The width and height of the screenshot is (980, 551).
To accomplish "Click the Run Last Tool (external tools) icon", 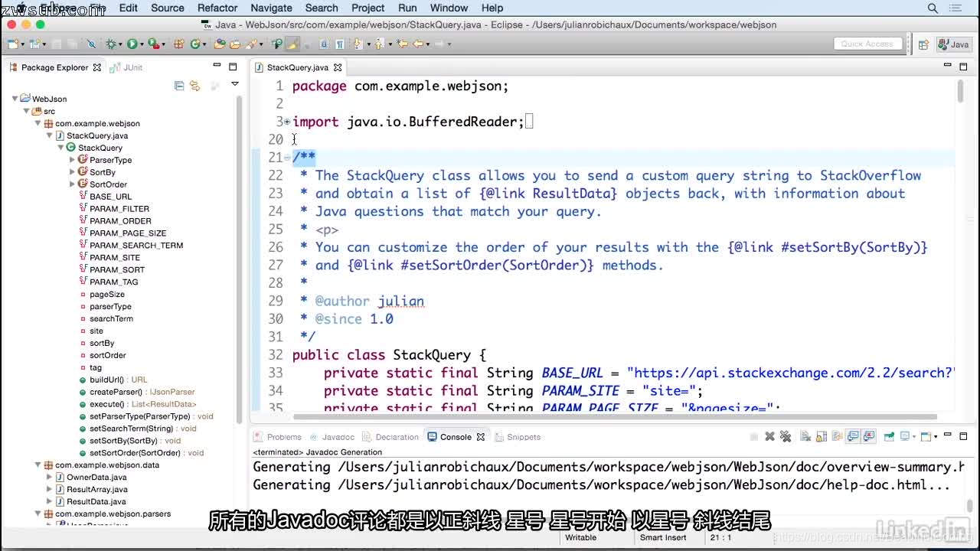I will point(153,44).
